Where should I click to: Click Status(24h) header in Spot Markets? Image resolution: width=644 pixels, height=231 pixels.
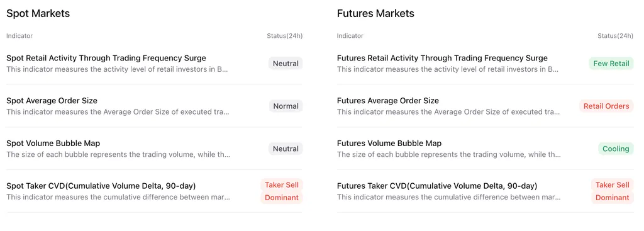285,36
